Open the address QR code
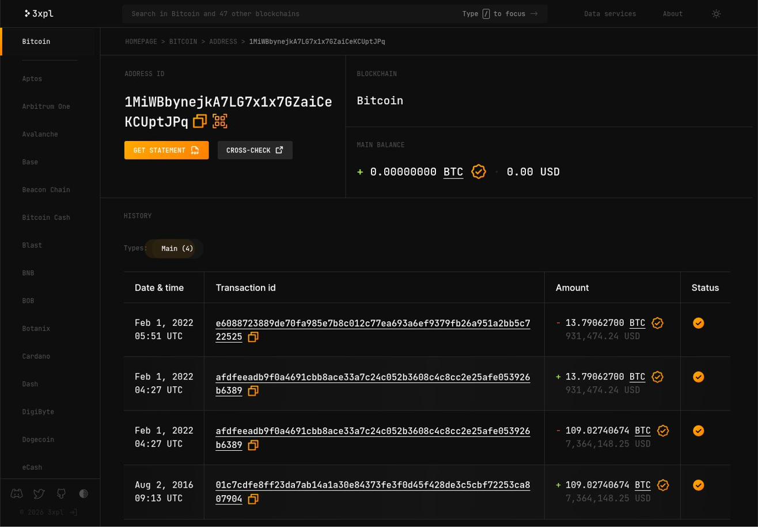Image resolution: width=758 pixels, height=532 pixels. 221,121
